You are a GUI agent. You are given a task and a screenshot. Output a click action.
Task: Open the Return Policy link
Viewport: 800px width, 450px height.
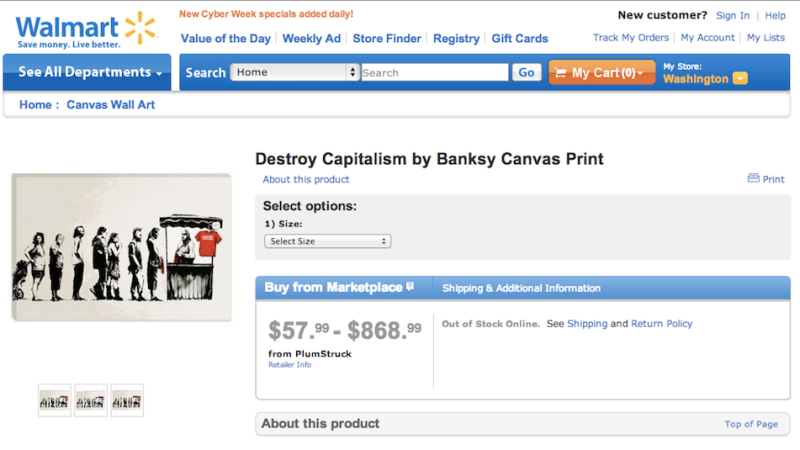coord(661,324)
